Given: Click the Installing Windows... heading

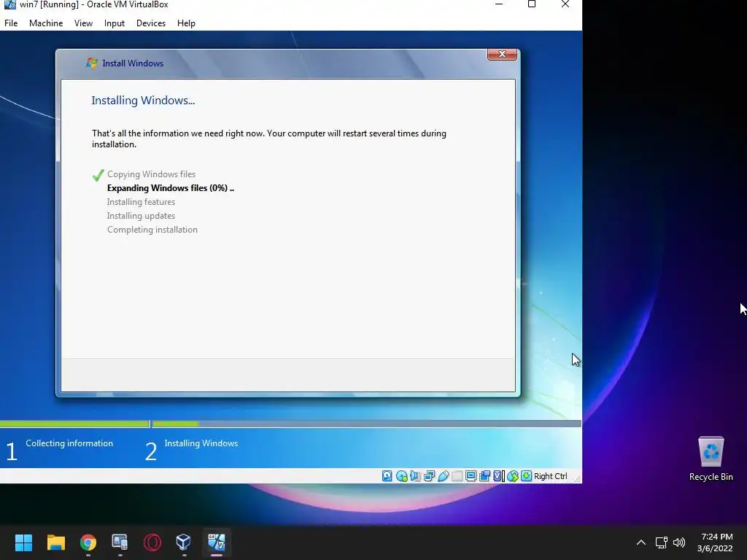Looking at the screenshot, I should [x=144, y=101].
